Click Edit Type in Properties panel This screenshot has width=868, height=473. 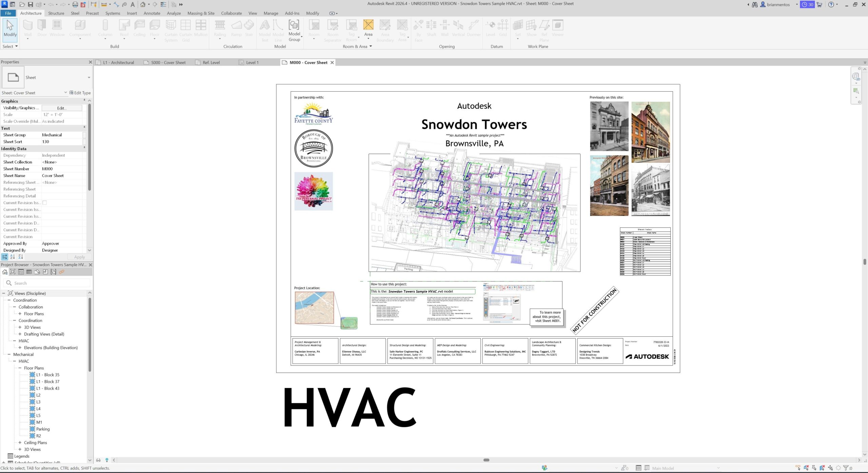80,93
